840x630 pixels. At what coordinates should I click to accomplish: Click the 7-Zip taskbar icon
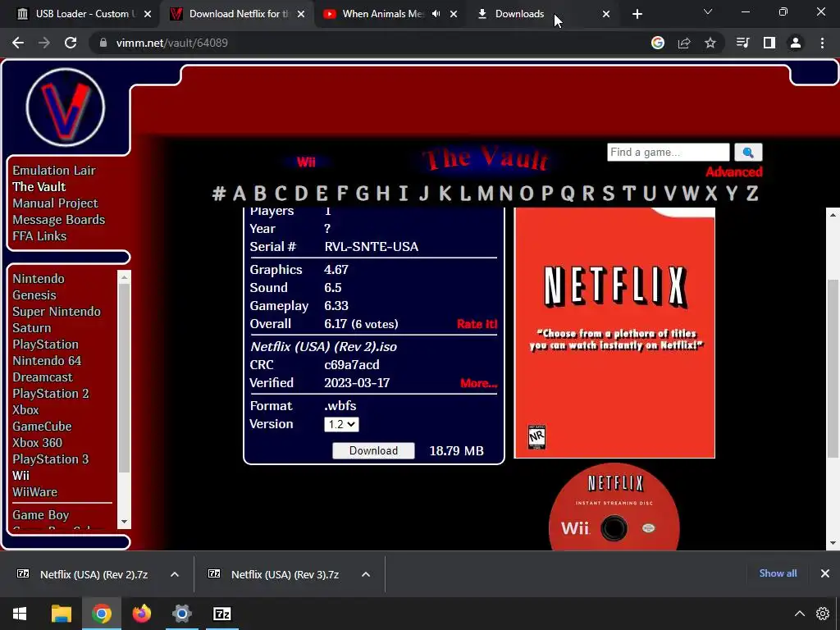click(x=221, y=614)
